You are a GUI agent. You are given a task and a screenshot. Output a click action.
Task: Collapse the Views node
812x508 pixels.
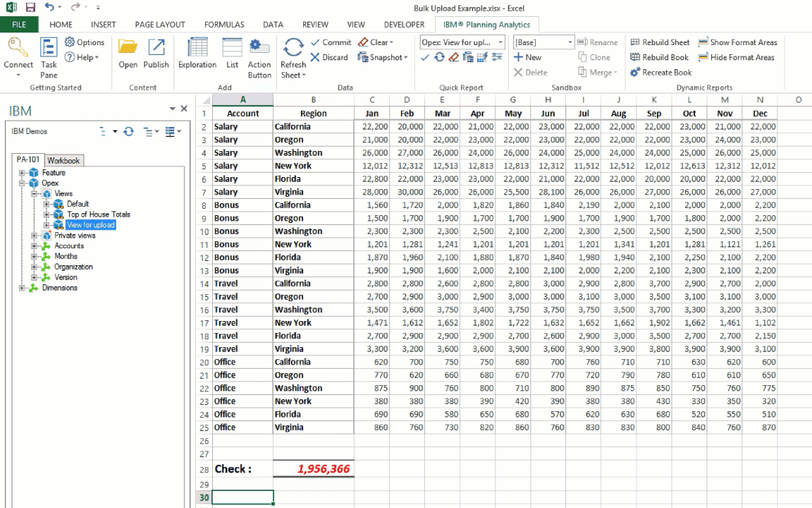[34, 193]
